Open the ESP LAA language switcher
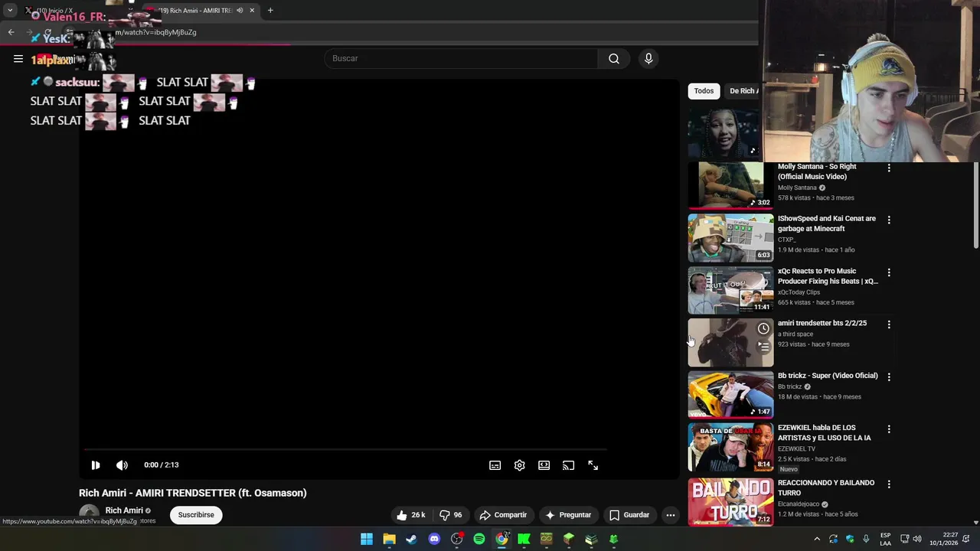980x551 pixels. point(885,540)
